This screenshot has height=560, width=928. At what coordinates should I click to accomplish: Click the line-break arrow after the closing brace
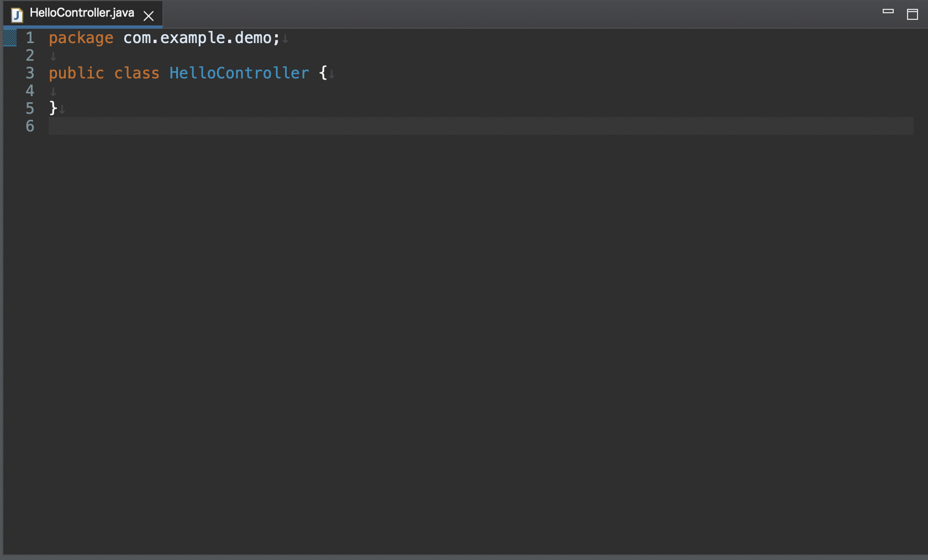tap(61, 109)
